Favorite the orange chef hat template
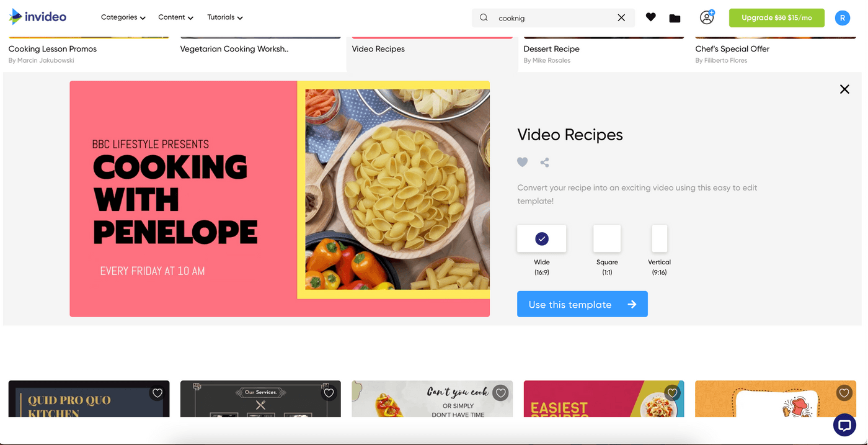 click(844, 393)
